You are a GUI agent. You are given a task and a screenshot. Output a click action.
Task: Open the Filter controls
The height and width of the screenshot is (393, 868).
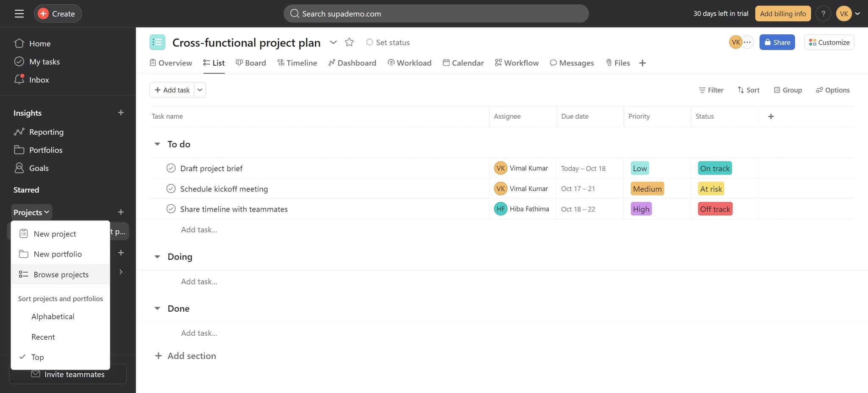711,90
